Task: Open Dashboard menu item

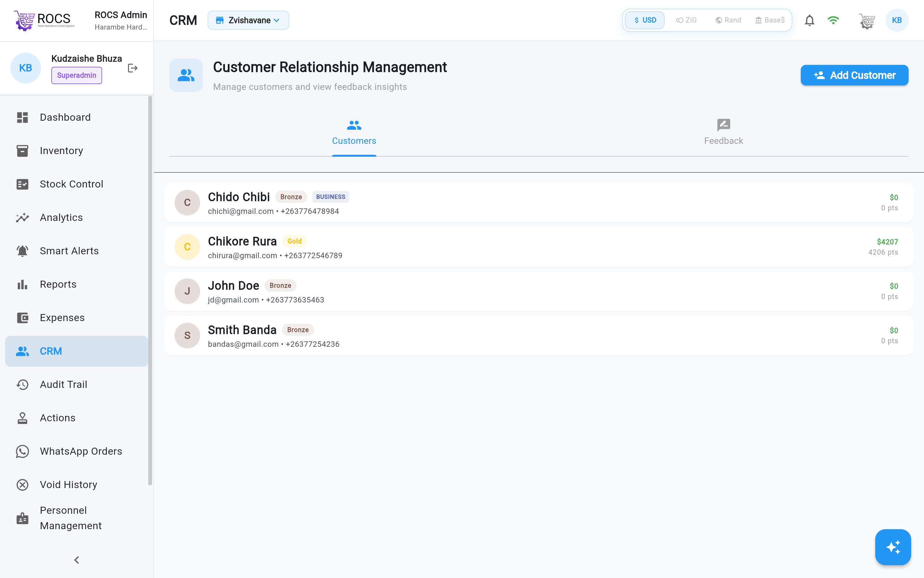Action: coord(76,117)
